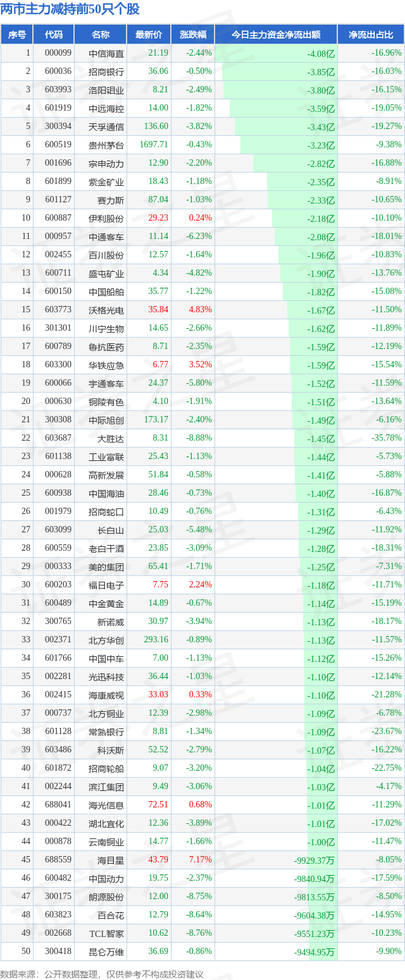405x980 pixels.
Task: Select stock name 湖北宜化
Action: pos(106,823)
